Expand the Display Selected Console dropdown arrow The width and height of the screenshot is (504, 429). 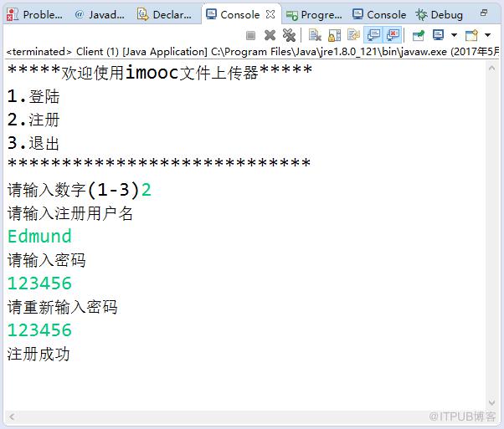point(454,35)
